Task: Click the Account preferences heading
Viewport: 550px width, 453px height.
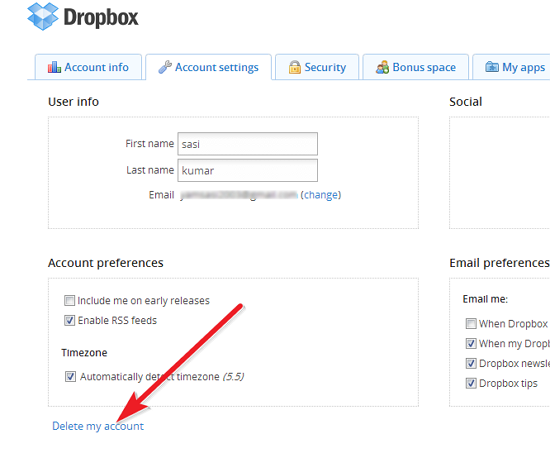Action: pos(106,263)
